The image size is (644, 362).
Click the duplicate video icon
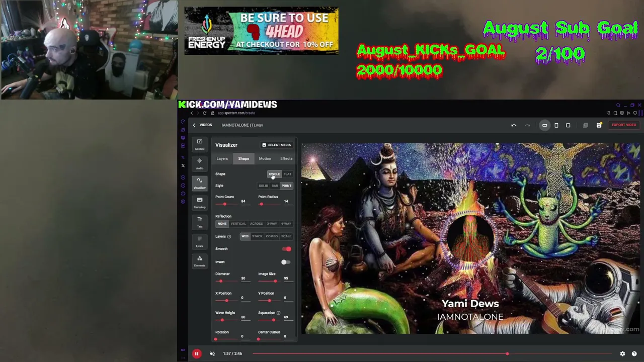(585, 125)
